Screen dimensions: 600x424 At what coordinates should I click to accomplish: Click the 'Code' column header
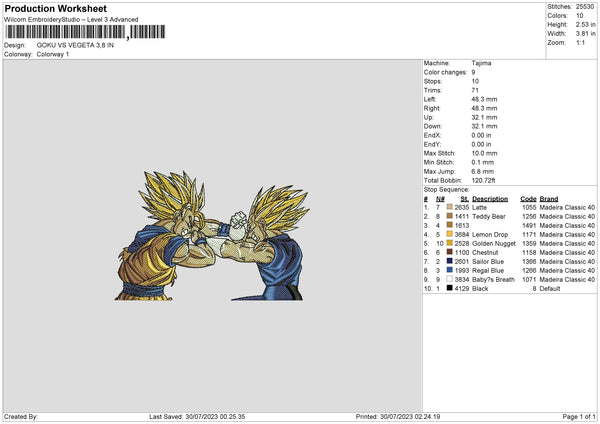pyautogui.click(x=528, y=199)
